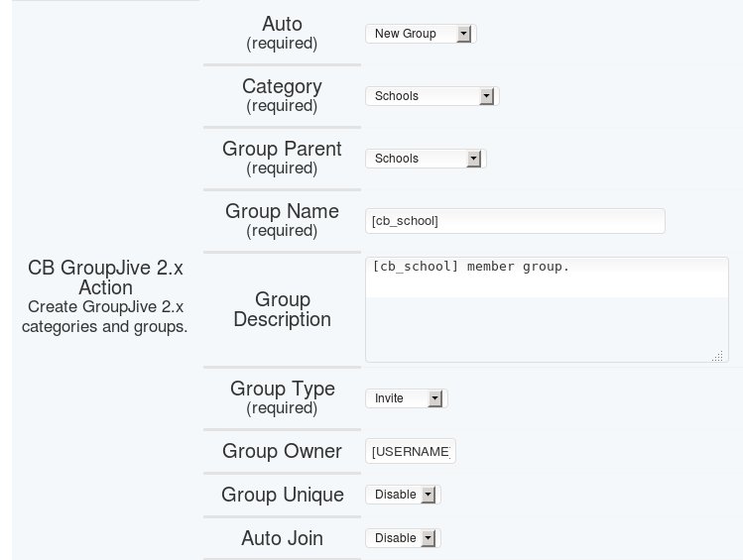
Task: Click the arrow on the Auto select box
Action: tap(464, 34)
